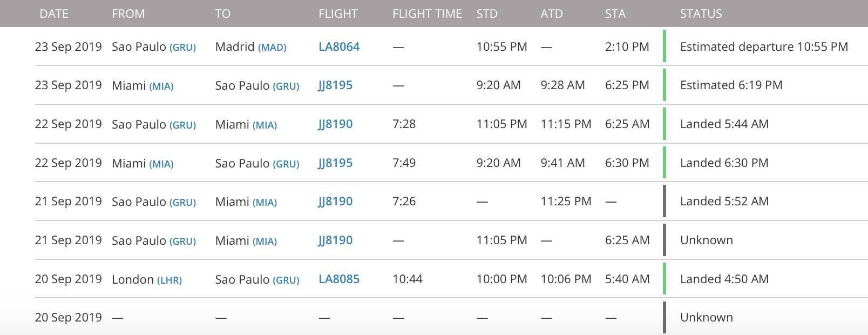Select the FLIGHT column header
Image resolution: width=868 pixels, height=335 pixels.
coord(338,14)
